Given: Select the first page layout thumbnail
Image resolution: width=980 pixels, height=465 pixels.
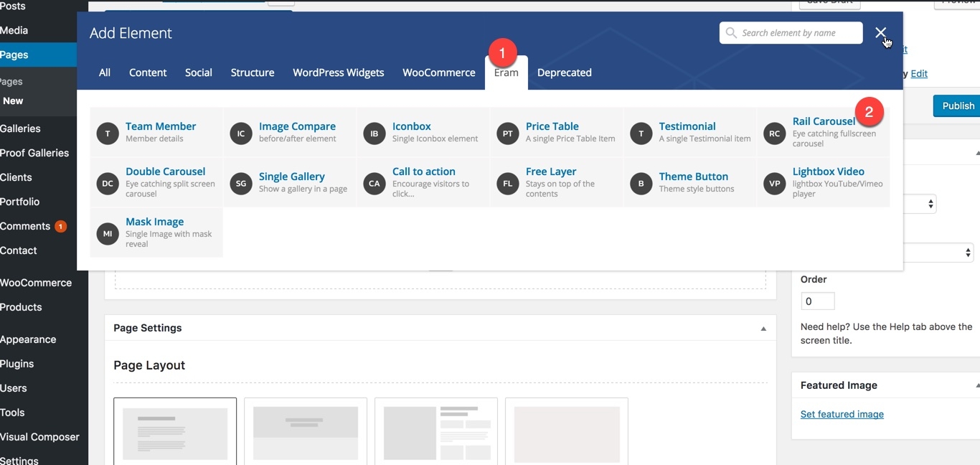Looking at the screenshot, I should (x=175, y=432).
